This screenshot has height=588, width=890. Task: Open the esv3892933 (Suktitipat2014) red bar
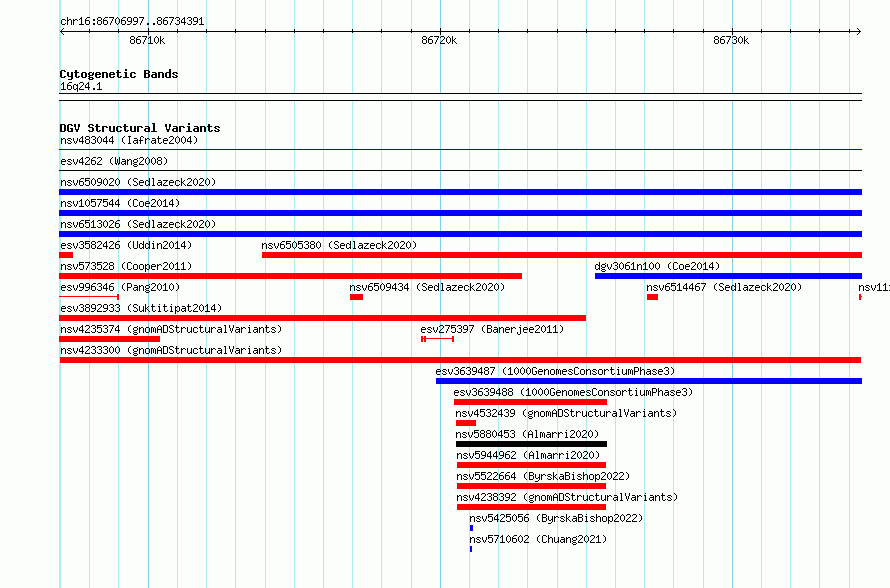(x=322, y=318)
